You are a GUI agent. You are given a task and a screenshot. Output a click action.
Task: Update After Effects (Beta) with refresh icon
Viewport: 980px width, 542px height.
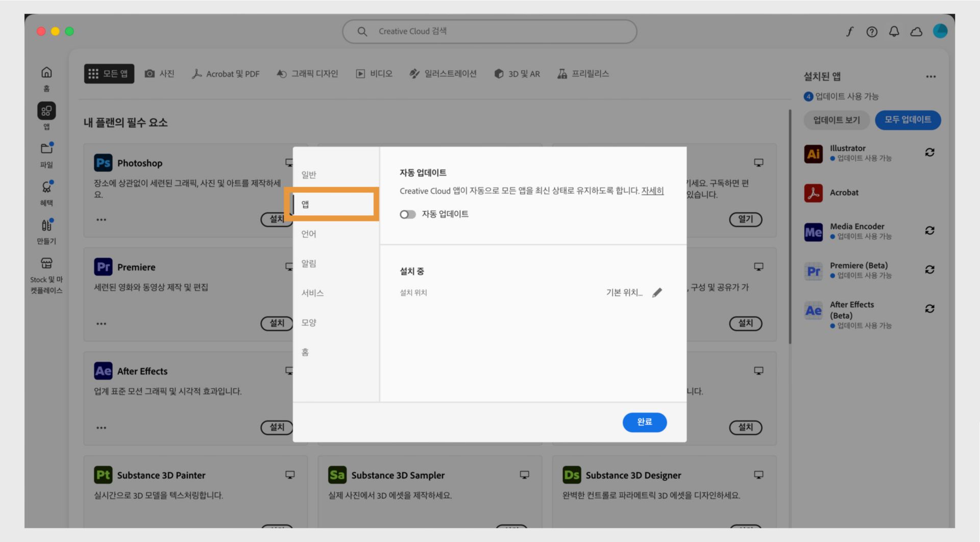point(930,309)
